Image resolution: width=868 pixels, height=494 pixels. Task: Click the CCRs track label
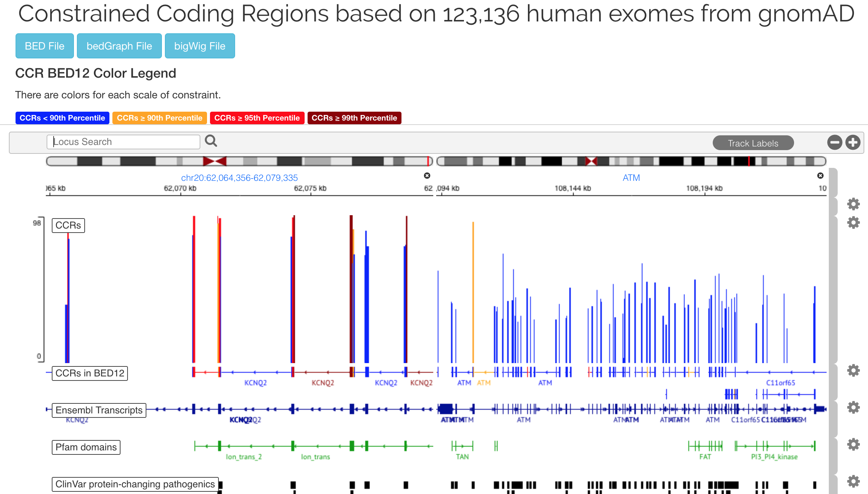pos(68,225)
